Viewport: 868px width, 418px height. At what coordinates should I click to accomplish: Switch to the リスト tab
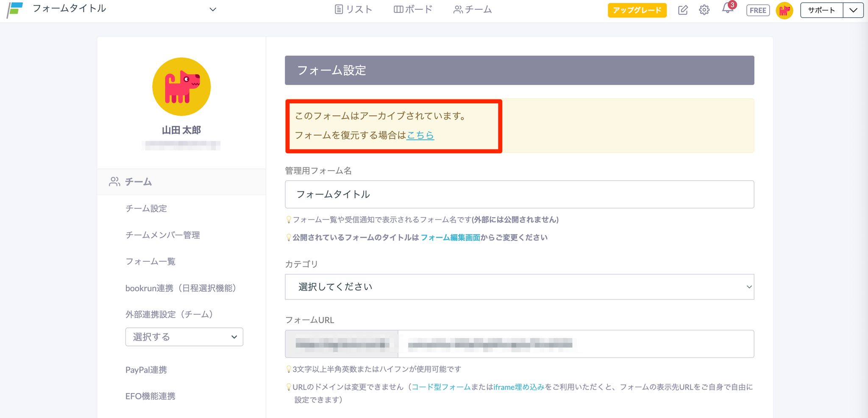point(353,9)
